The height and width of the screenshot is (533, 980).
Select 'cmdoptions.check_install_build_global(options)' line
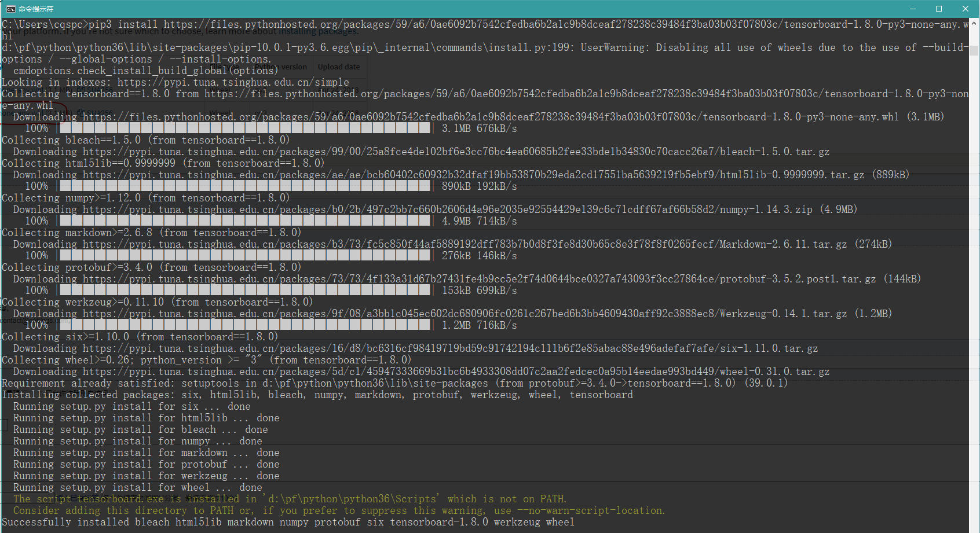click(146, 71)
